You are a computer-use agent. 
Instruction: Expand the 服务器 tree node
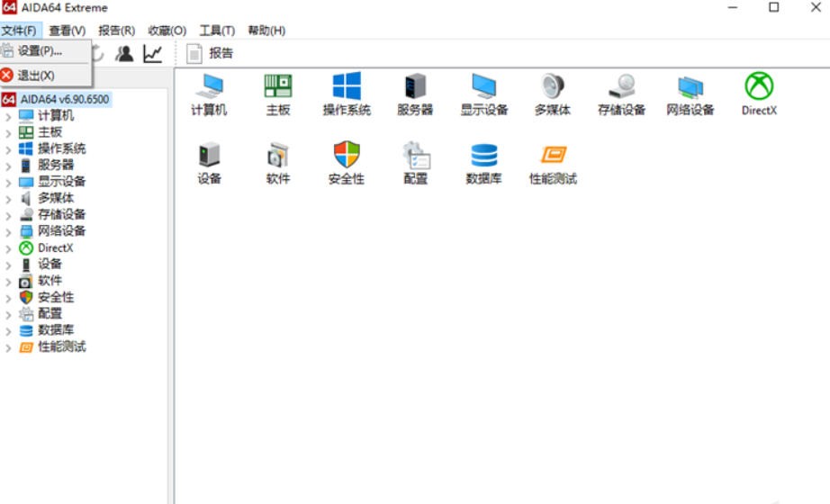coord(8,166)
